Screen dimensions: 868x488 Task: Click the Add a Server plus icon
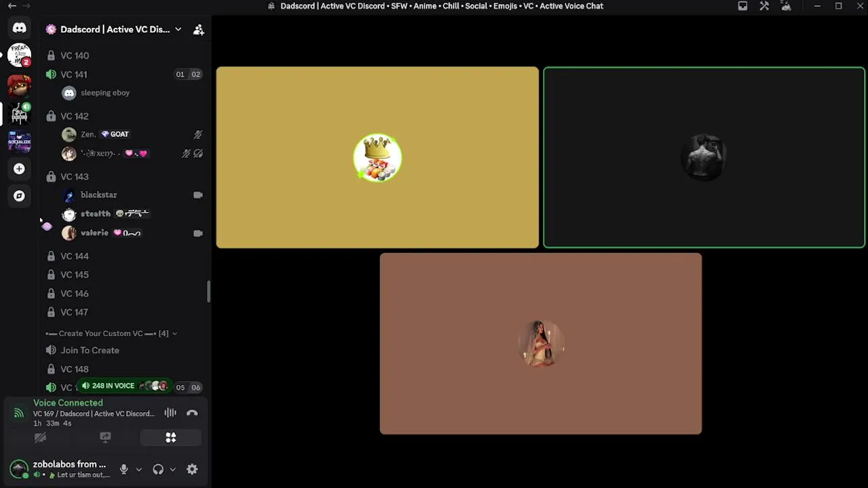pyautogui.click(x=19, y=169)
